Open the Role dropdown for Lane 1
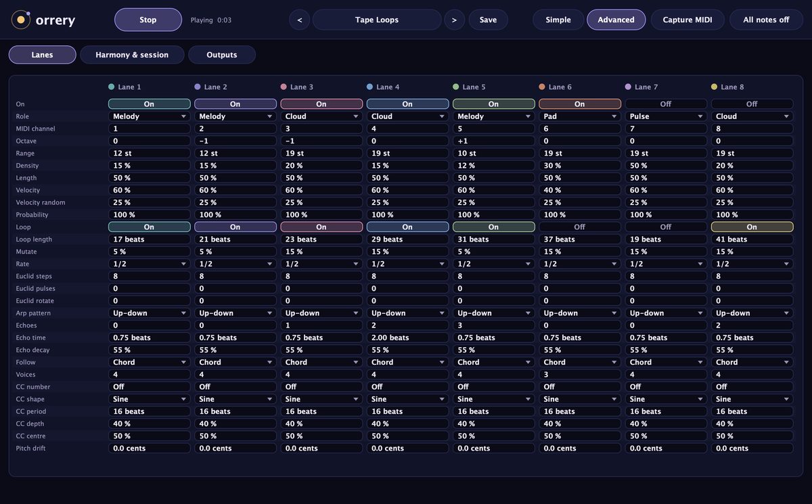This screenshot has height=504, width=812. coord(149,116)
